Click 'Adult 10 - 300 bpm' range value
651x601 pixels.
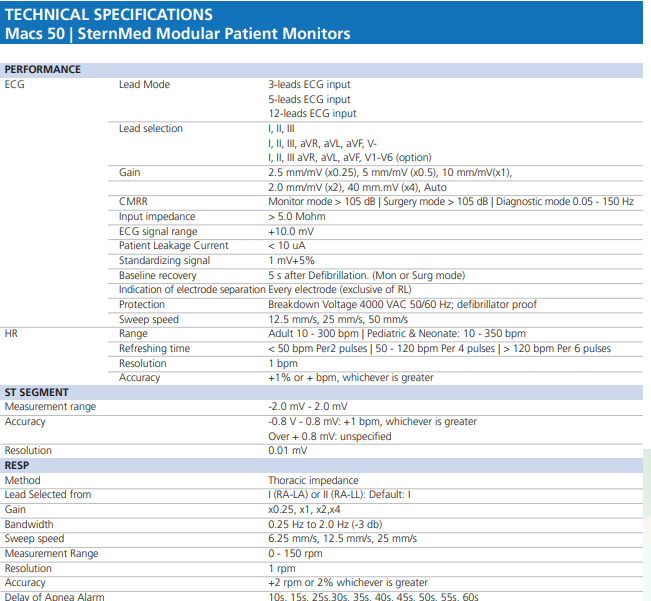(313, 334)
